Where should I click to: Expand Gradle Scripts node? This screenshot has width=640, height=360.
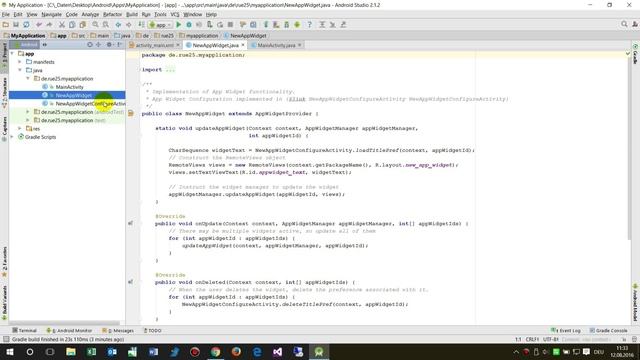[12, 137]
